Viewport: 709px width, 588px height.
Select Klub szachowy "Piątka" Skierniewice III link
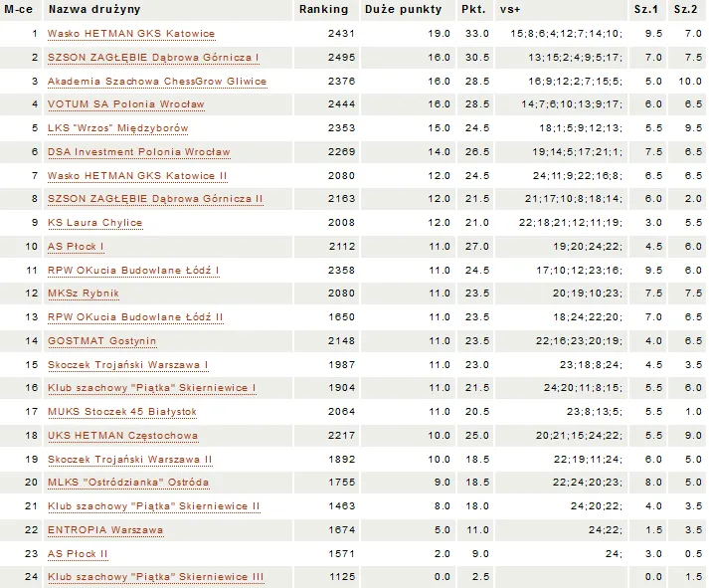156,577
